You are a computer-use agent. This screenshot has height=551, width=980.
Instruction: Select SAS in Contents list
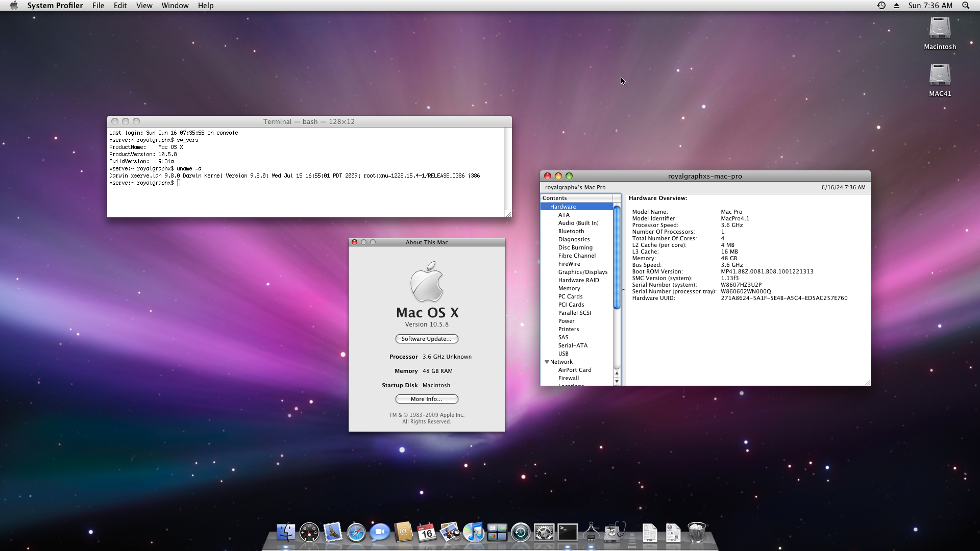563,337
